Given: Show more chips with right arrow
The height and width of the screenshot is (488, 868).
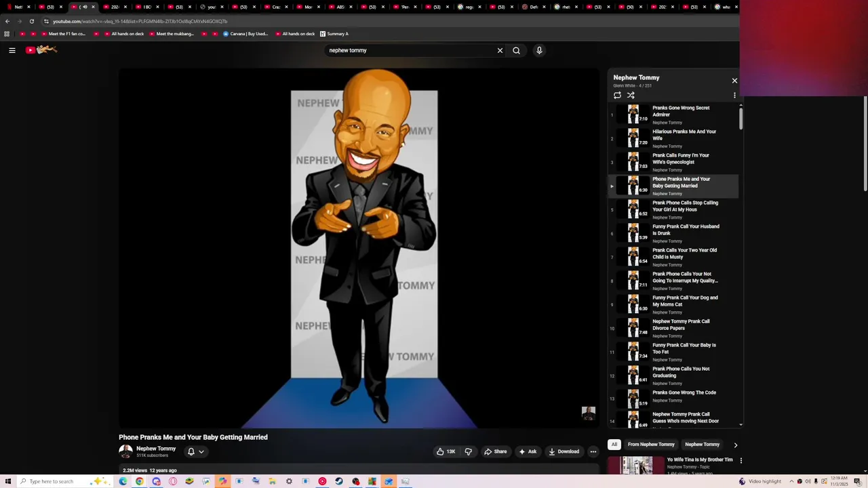Looking at the screenshot, I should pyautogui.click(x=735, y=445).
